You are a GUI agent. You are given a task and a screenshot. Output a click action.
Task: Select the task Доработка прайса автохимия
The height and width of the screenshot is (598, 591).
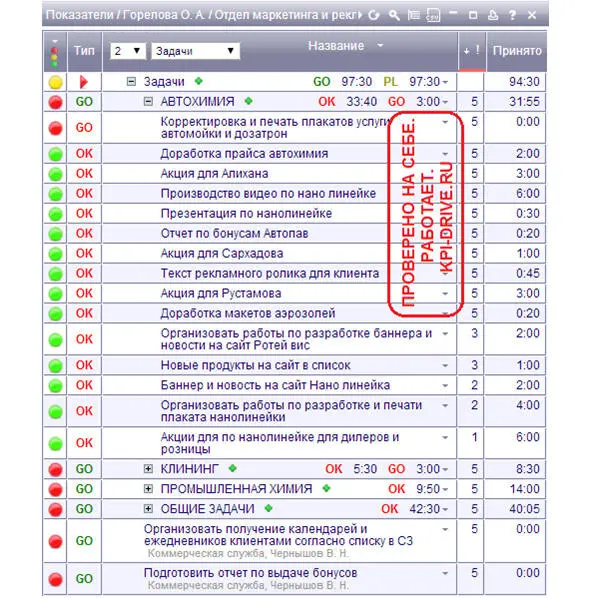tap(244, 154)
